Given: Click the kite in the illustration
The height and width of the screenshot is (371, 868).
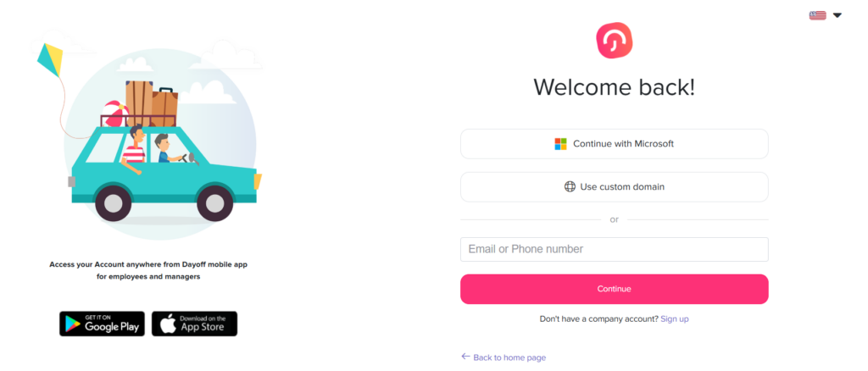Looking at the screenshot, I should point(50,59).
